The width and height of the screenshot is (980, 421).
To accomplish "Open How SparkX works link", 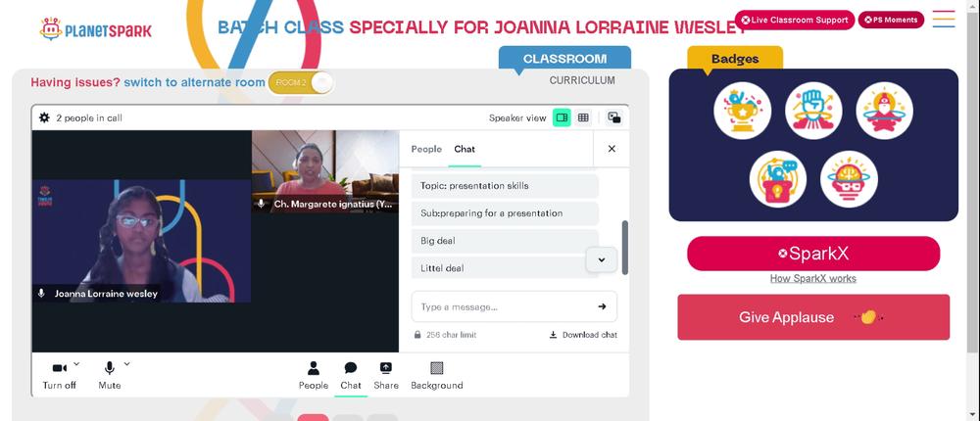I will 813,279.
